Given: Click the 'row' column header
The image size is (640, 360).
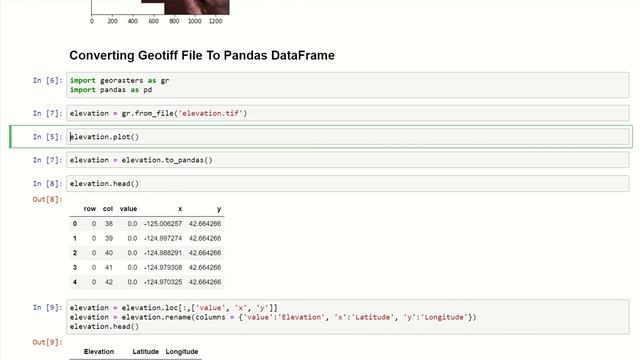Looking at the screenshot, I should point(90,209).
